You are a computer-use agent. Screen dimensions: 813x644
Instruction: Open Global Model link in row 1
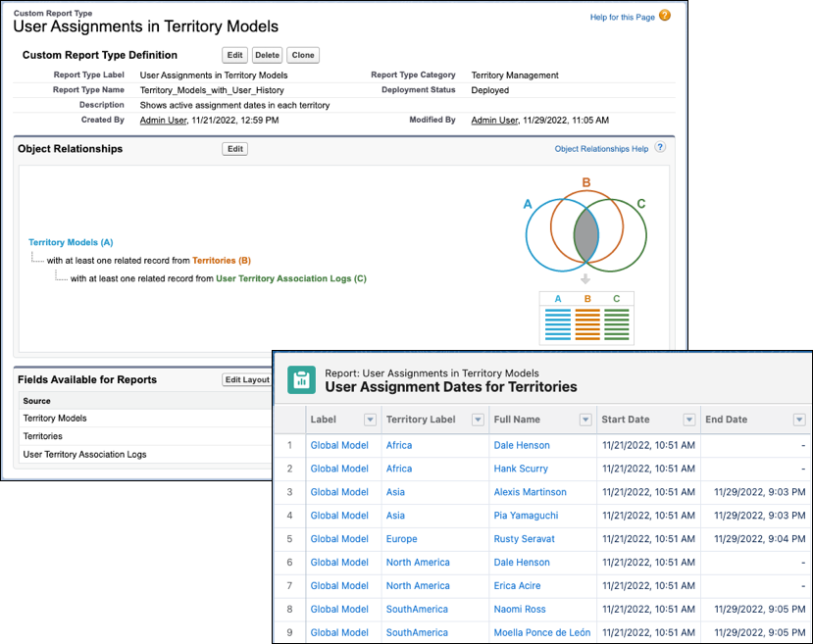(339, 445)
